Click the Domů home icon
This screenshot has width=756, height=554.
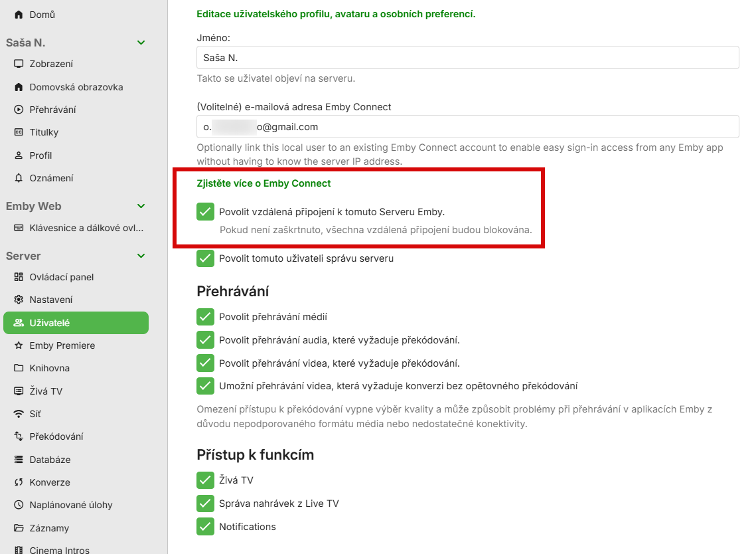coord(19,14)
